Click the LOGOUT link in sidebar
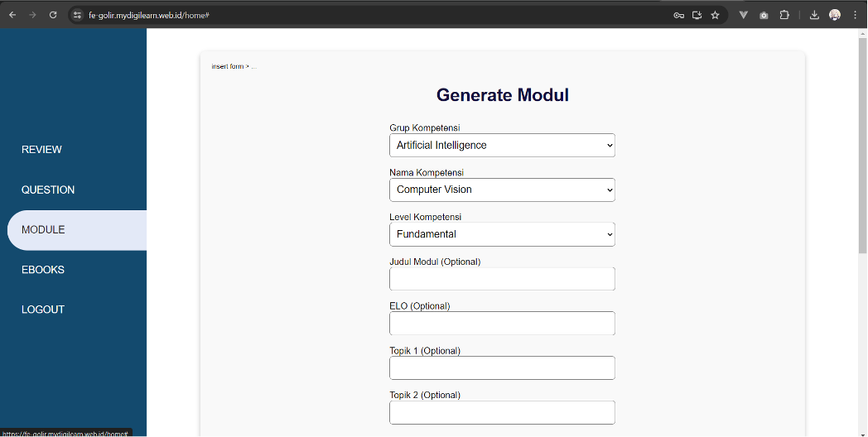 [43, 310]
